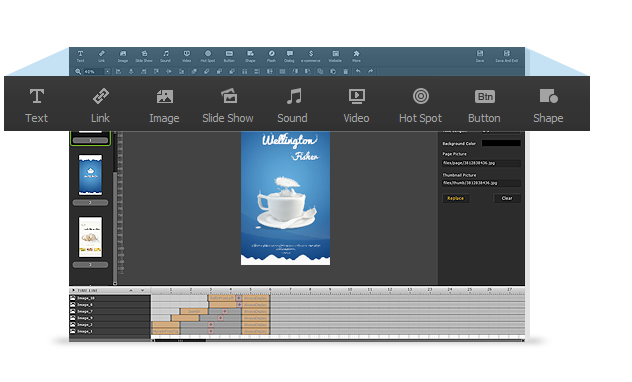Image resolution: width=632 pixels, height=382 pixels.
Task: Choose the Link tool in the enlarged toolbar
Action: click(x=100, y=106)
